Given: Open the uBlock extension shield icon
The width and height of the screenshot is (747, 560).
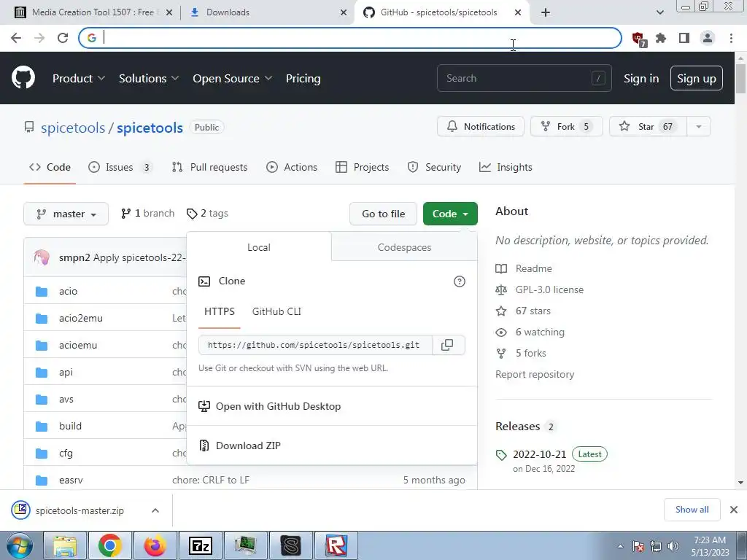Looking at the screenshot, I should (x=638, y=39).
